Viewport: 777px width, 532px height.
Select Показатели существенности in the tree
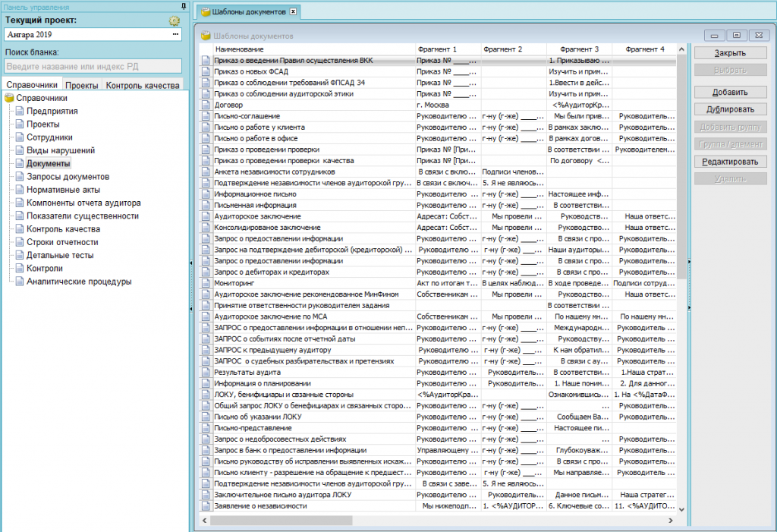coord(83,216)
